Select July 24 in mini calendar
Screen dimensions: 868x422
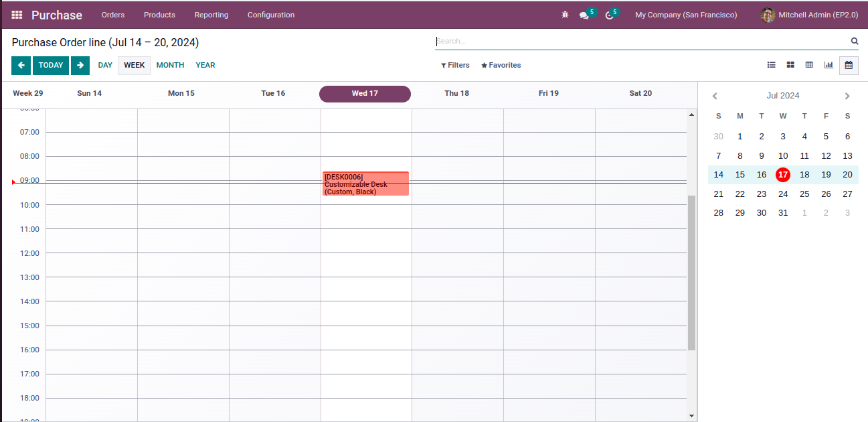point(783,194)
